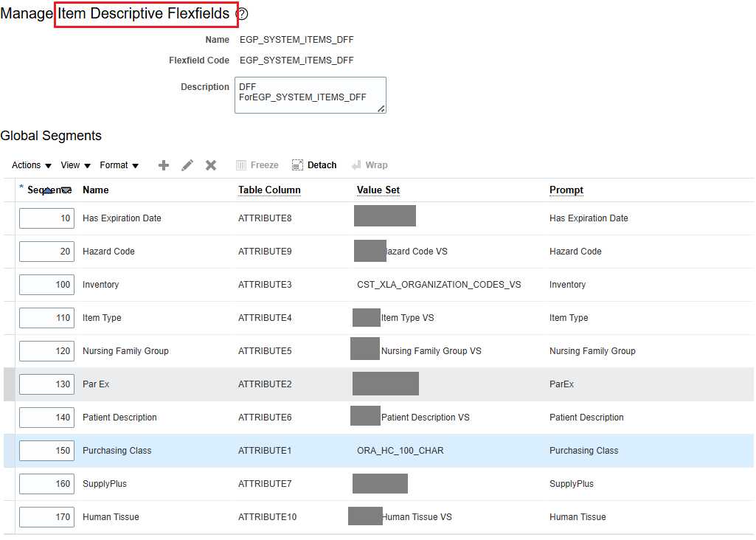Delete selected segment with the X icon

(211, 165)
